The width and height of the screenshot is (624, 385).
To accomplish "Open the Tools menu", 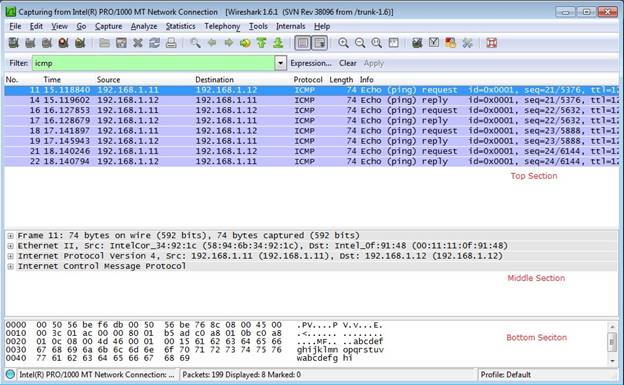I will point(258,26).
